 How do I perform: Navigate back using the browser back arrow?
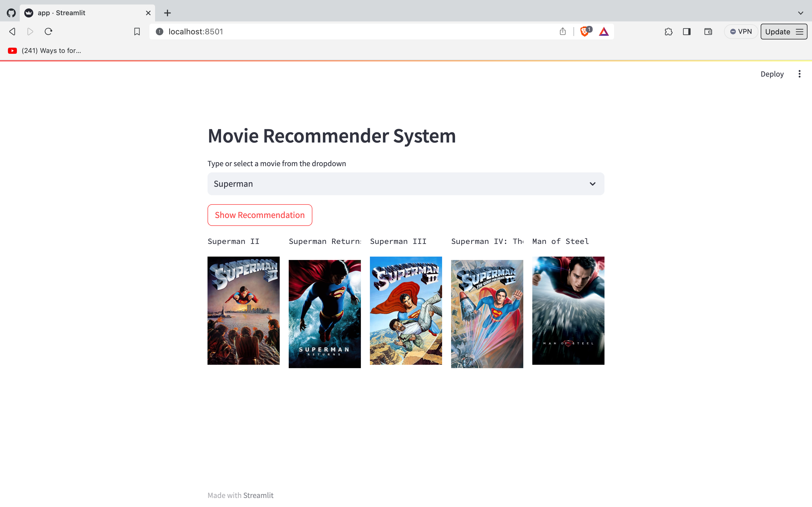tap(12, 31)
